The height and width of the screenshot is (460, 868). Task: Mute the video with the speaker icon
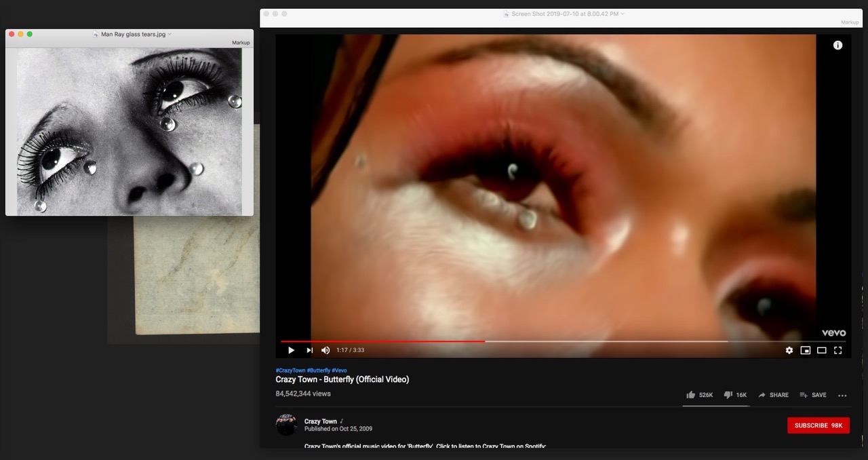[325, 350]
